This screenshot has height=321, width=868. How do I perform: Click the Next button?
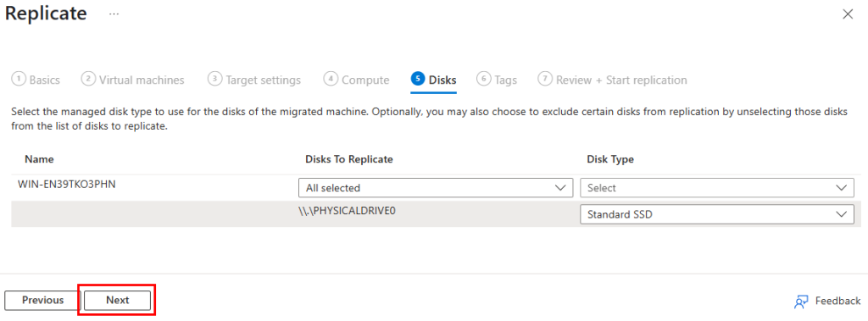[x=117, y=300]
